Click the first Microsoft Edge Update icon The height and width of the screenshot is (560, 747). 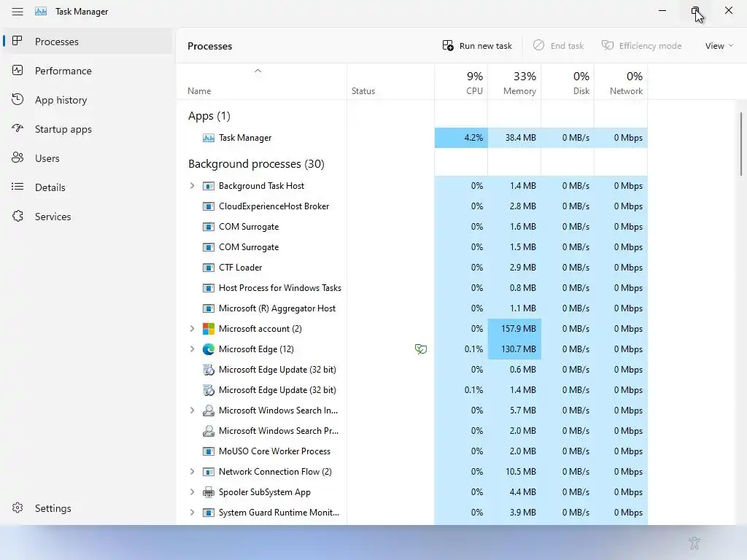(x=209, y=370)
